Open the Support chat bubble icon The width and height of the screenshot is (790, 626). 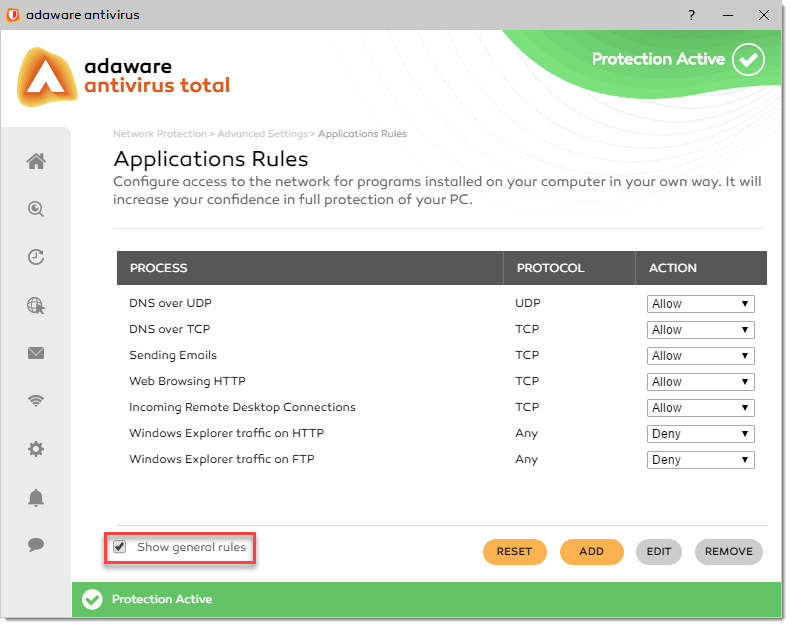(36, 544)
